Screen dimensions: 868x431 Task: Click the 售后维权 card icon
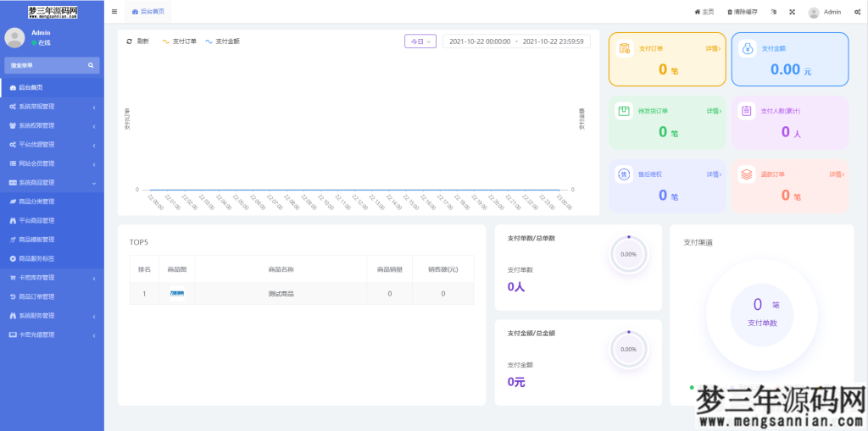click(625, 174)
